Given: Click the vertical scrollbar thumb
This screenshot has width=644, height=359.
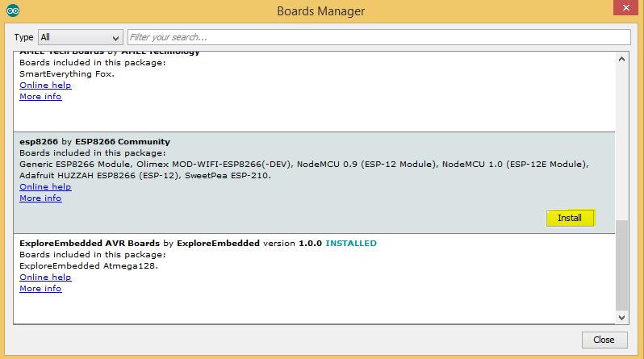Looking at the screenshot, I should 622,265.
